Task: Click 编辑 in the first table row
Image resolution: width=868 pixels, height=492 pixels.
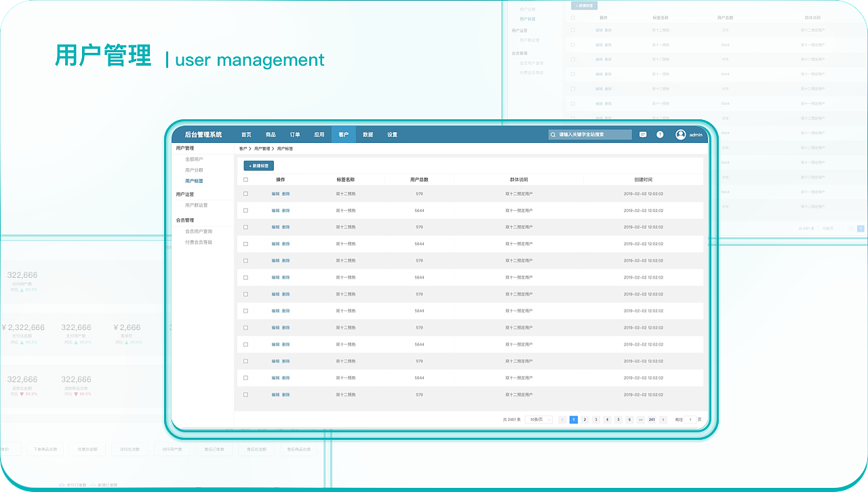Action: tap(275, 194)
